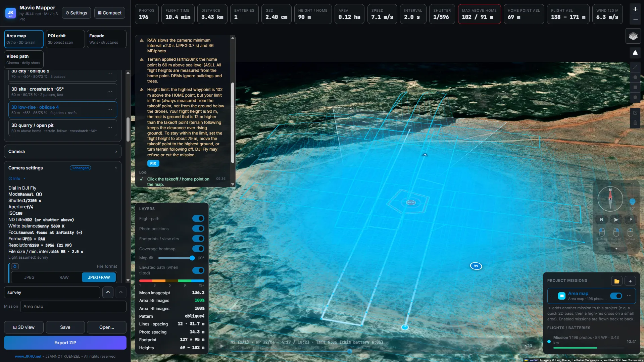Expand the Camera section
The height and width of the screenshot is (362, 644).
click(63, 152)
